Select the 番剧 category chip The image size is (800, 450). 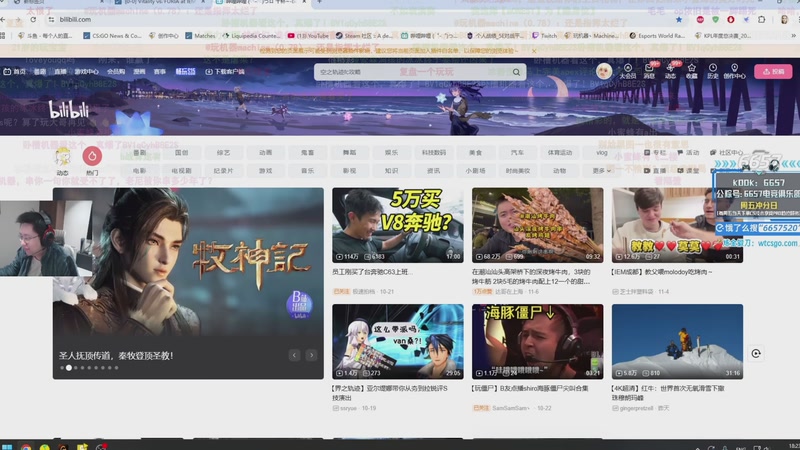coord(140,153)
